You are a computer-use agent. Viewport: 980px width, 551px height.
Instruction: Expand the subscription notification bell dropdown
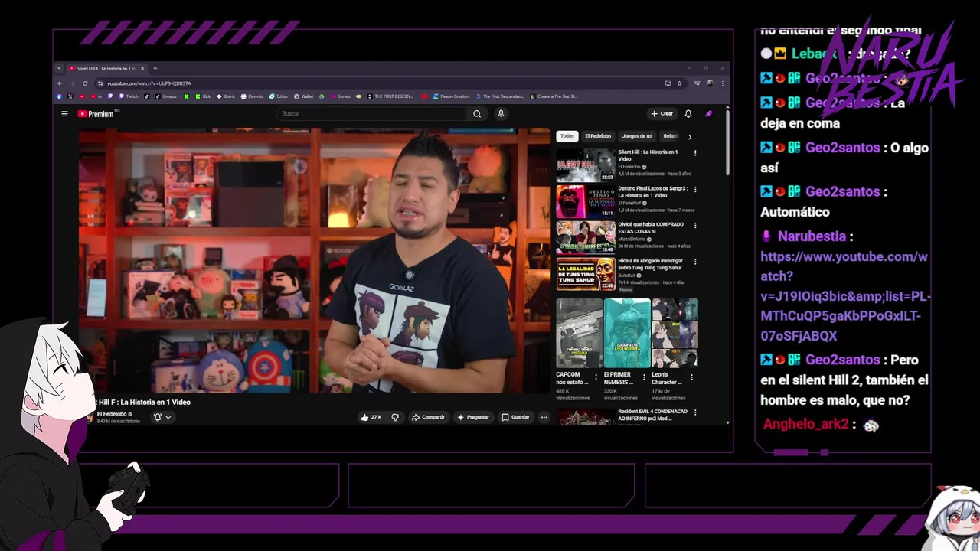162,417
